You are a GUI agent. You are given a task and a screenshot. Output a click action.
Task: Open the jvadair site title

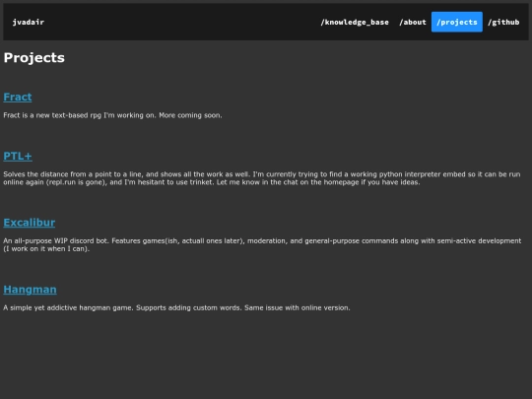(29, 22)
